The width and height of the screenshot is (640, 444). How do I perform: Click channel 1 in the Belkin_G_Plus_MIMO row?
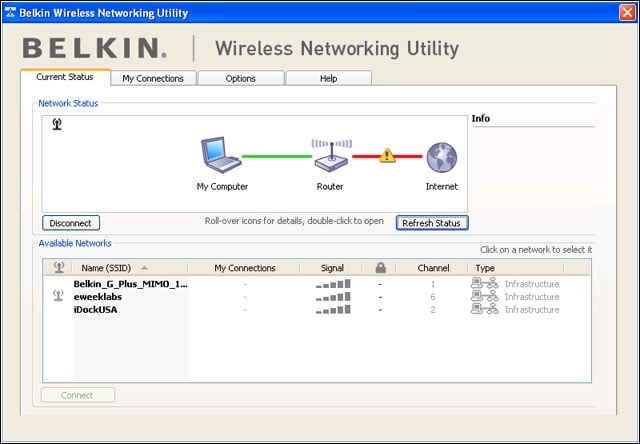point(433,284)
